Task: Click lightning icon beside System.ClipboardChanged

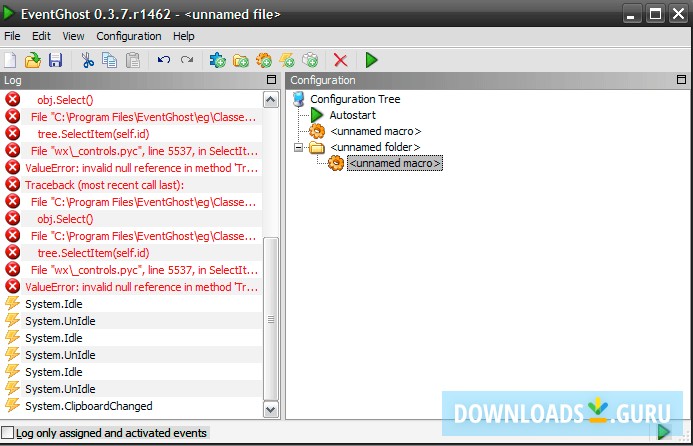Action: coord(12,405)
